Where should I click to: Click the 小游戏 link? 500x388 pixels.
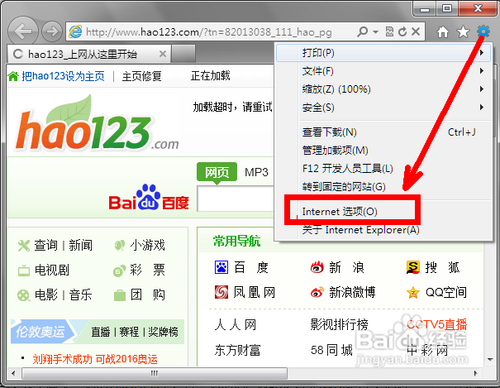point(148,246)
